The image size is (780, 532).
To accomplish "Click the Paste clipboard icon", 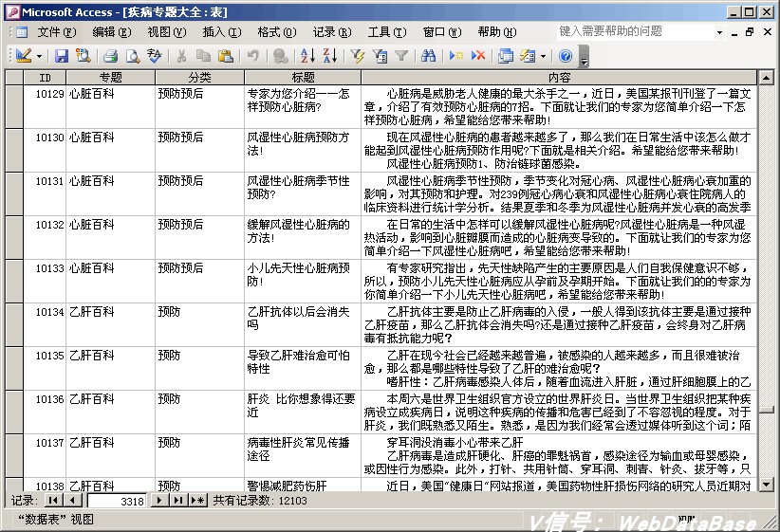I will tap(225, 56).
